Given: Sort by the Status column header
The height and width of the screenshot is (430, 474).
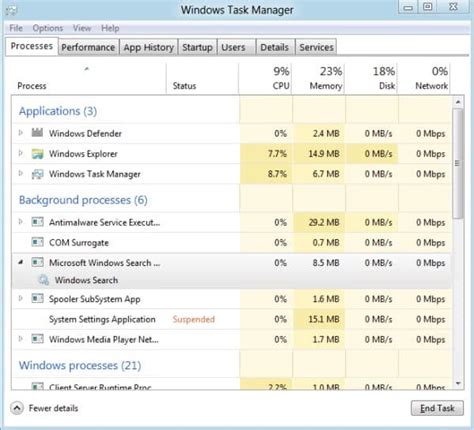Looking at the screenshot, I should tap(202, 78).
